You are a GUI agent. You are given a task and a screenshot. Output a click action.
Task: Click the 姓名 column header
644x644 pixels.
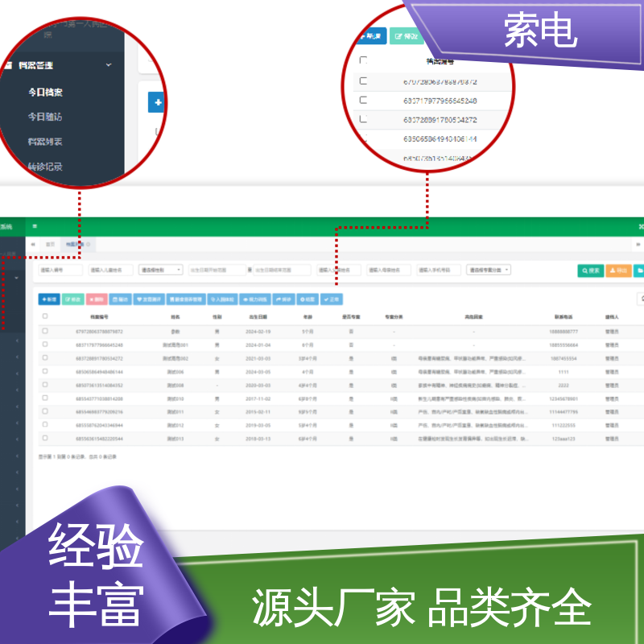pos(175,317)
